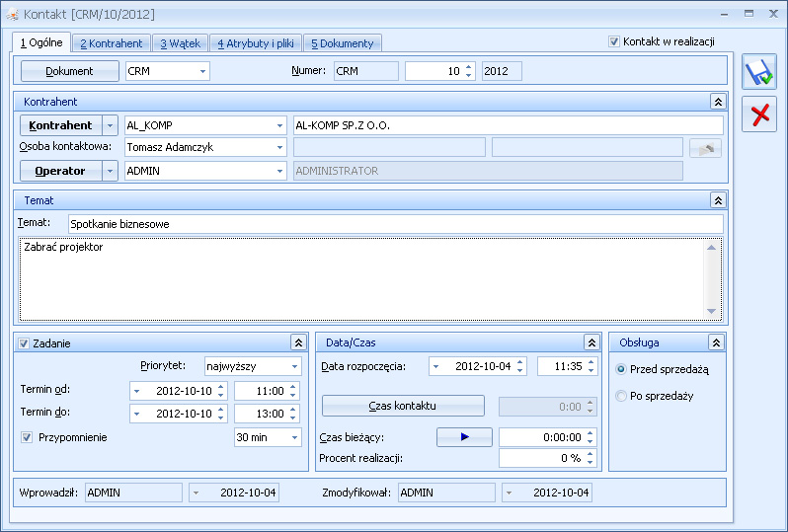Image resolution: width=788 pixels, height=532 pixels.
Task: Click the year field 2012
Action: pyautogui.click(x=502, y=71)
